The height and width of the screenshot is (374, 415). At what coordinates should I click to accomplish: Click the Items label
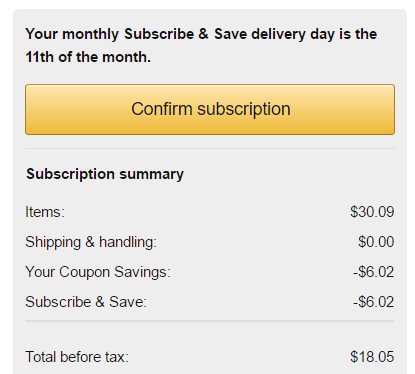45,212
